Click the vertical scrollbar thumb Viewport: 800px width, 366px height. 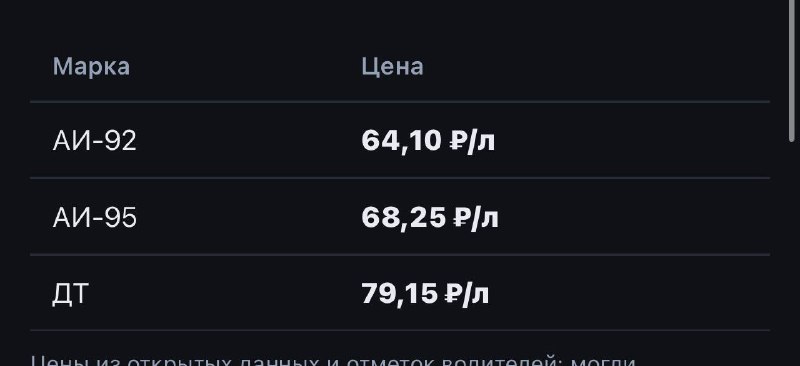coord(793,69)
